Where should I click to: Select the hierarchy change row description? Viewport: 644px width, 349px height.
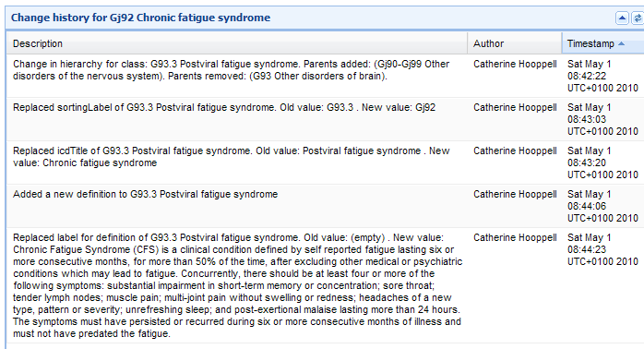pyautogui.click(x=232, y=70)
